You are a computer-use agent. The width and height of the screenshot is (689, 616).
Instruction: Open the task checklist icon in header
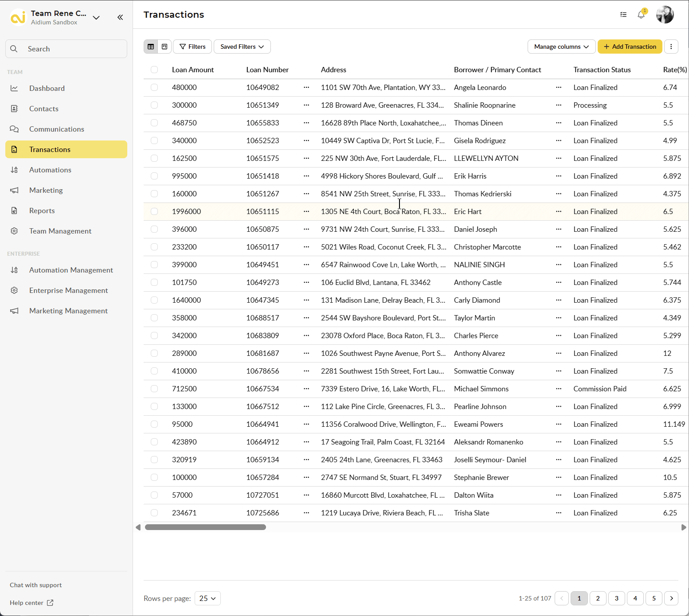point(623,15)
